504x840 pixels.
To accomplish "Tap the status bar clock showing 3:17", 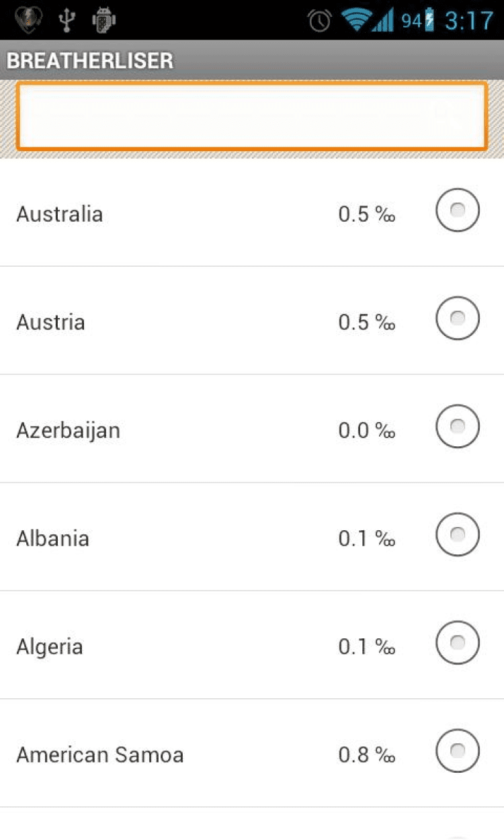I will tap(468, 21).
